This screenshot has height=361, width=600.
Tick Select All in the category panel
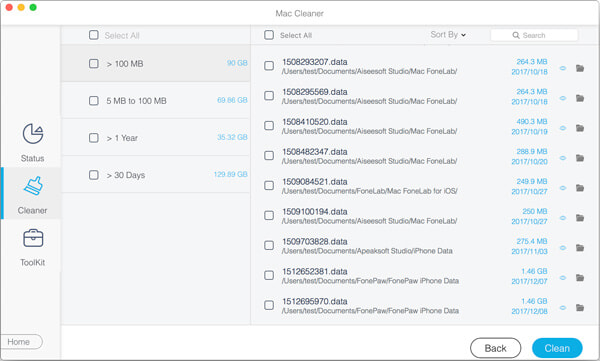94,35
